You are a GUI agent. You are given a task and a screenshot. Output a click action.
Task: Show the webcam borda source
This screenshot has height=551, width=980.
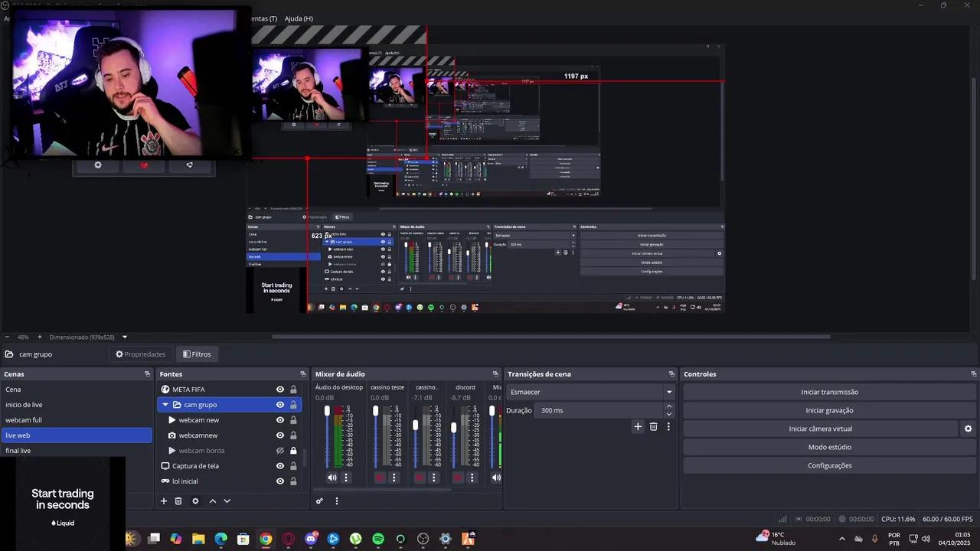coord(280,451)
